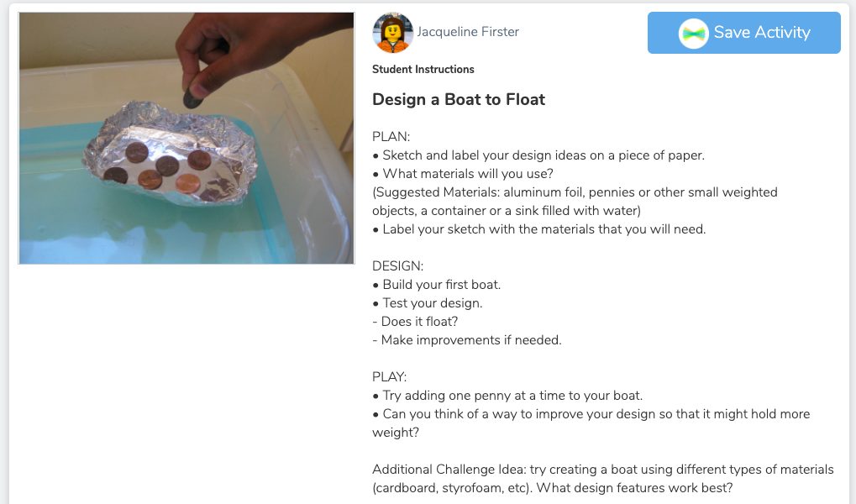The image size is (856, 504).
Task: Click the 'Make improvements if needed' line
Action: pos(466,340)
